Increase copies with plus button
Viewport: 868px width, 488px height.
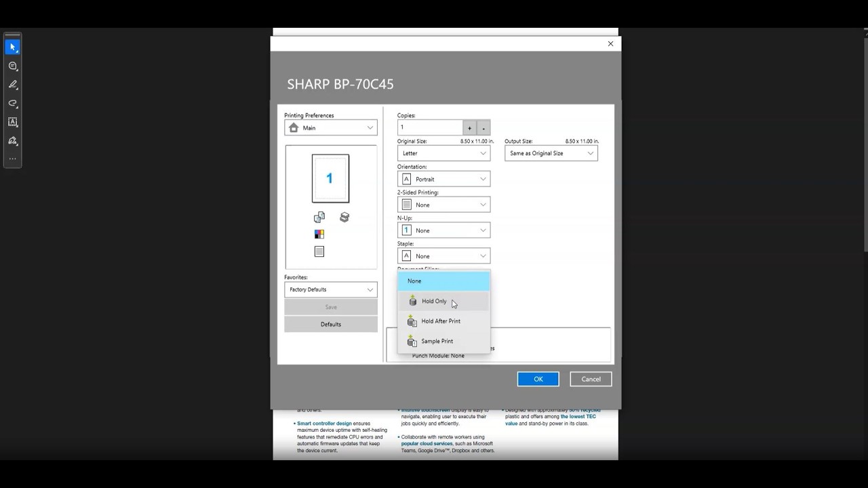click(469, 127)
